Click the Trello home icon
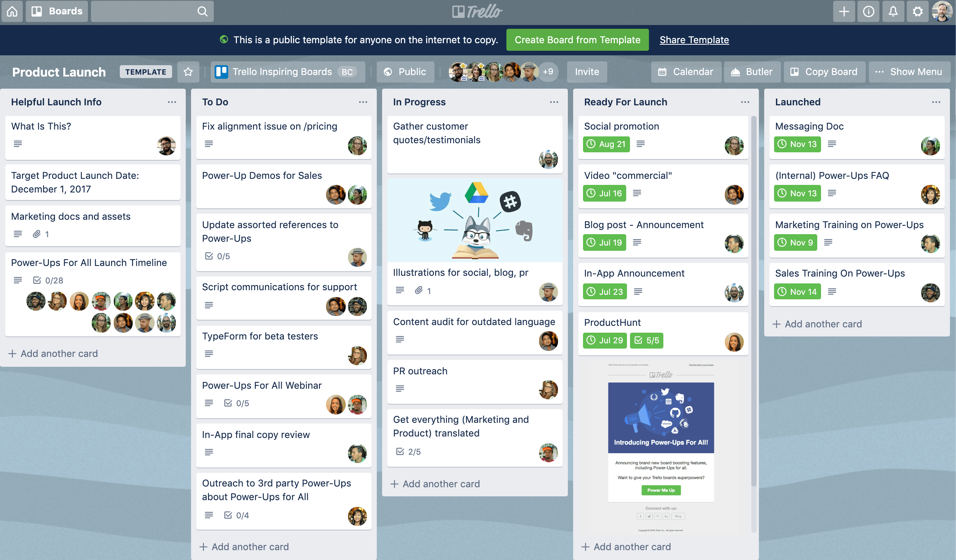Viewport: 956px width, 560px height. click(x=13, y=10)
